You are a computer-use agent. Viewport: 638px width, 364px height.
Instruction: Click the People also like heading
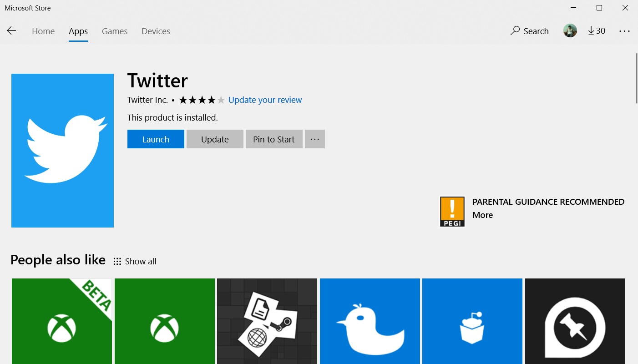coord(58,260)
